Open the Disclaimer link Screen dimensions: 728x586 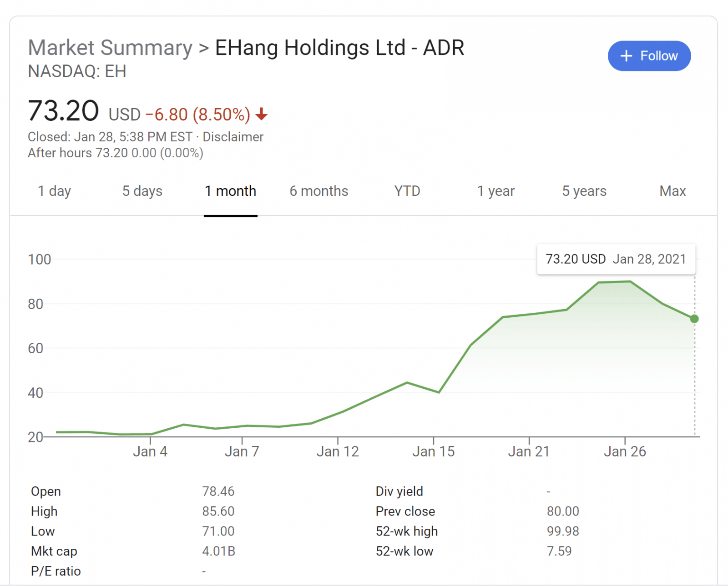[233, 137]
